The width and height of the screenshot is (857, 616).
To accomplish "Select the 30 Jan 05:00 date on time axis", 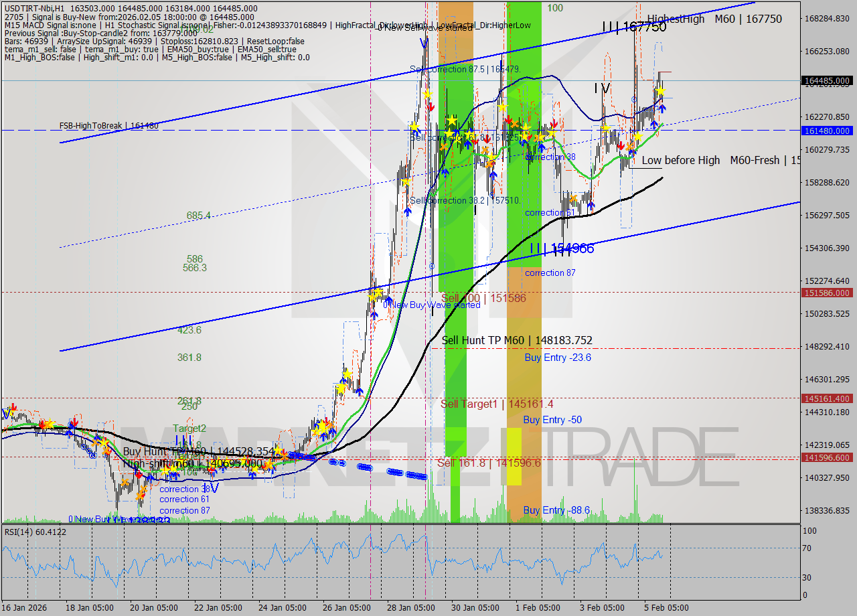I will coord(475,607).
